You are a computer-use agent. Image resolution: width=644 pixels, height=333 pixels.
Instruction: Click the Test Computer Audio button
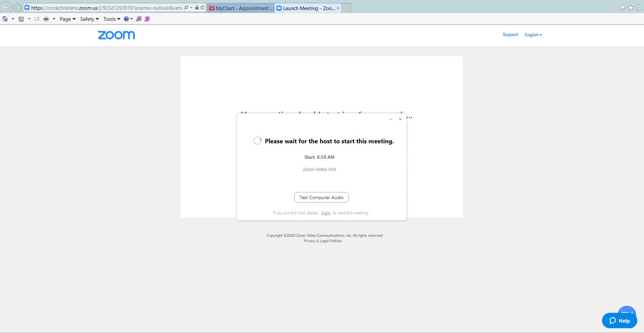(x=321, y=197)
